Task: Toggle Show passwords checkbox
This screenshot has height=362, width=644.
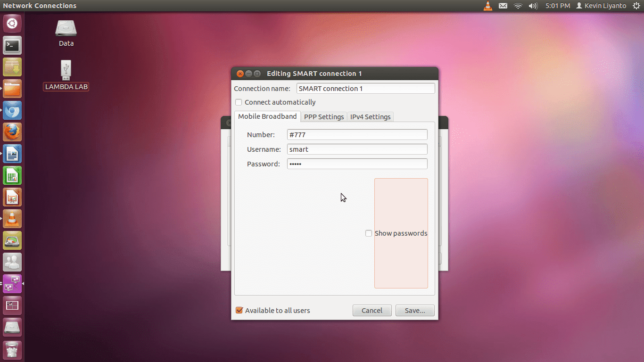Action: pos(369,233)
